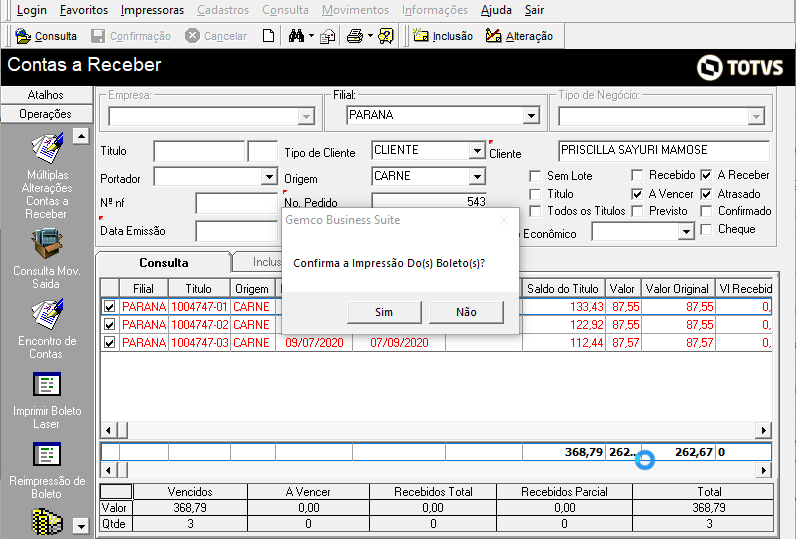Toggle the Recebido checkbox
796x539 pixels.
[637, 176]
